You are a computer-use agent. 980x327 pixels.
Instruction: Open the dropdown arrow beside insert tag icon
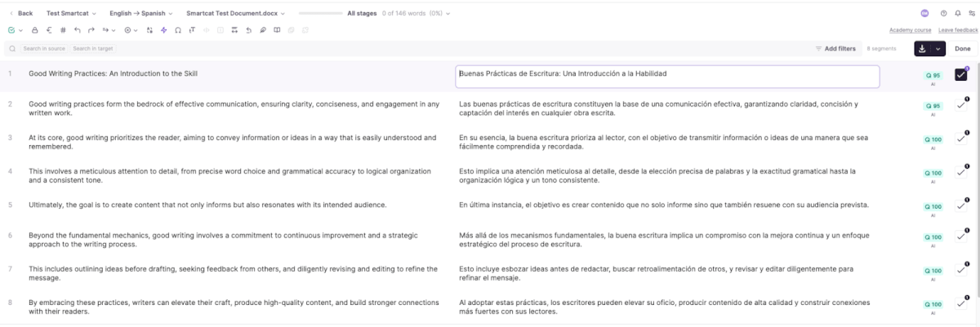pos(114,30)
